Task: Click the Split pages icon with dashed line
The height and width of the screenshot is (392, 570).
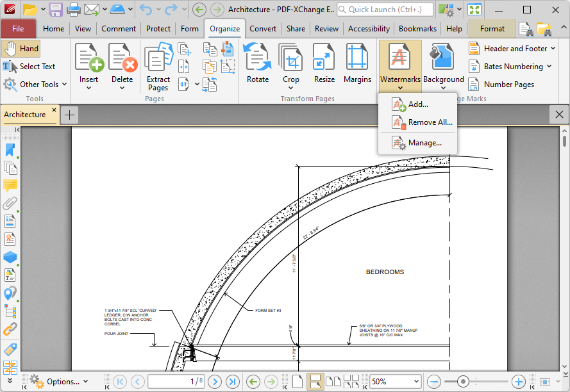Action: [184, 67]
